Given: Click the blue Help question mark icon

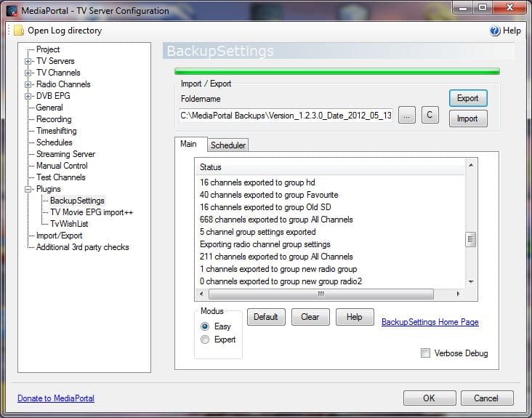Looking at the screenshot, I should point(495,31).
